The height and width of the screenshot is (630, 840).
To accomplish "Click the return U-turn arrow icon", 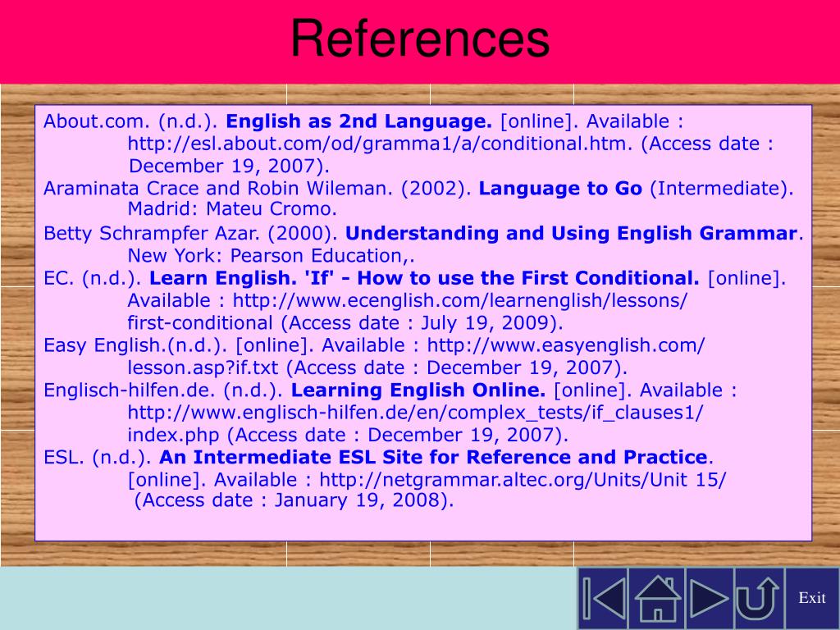I will coord(759,598).
